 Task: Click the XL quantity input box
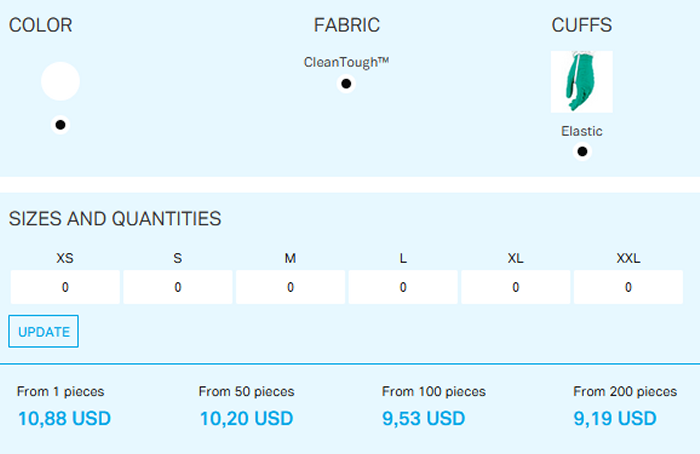(515, 288)
